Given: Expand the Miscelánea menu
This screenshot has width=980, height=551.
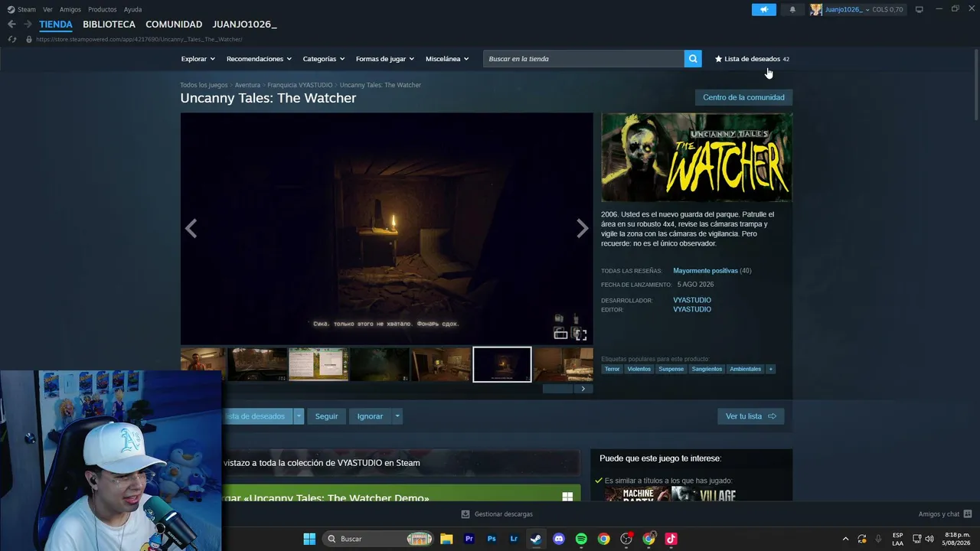Looking at the screenshot, I should pyautogui.click(x=447, y=59).
